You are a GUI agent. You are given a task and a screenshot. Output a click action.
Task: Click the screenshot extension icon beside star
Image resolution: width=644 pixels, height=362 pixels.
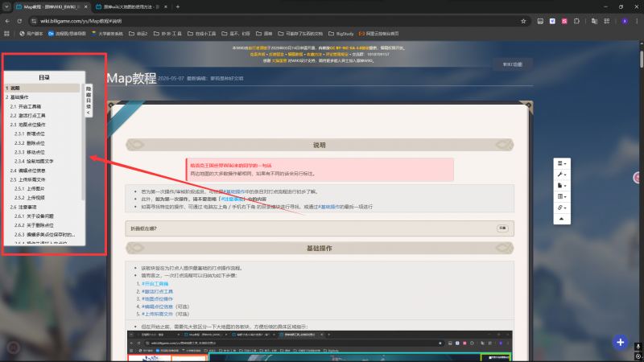(x=540, y=21)
